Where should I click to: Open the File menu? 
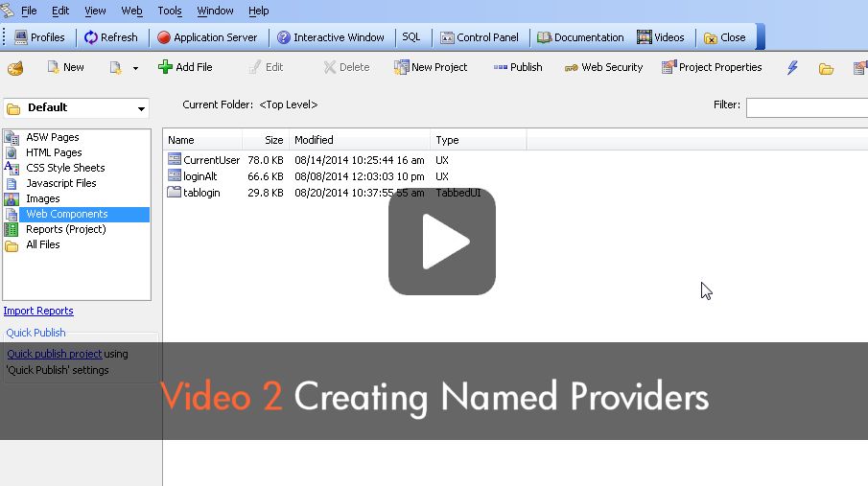(29, 11)
